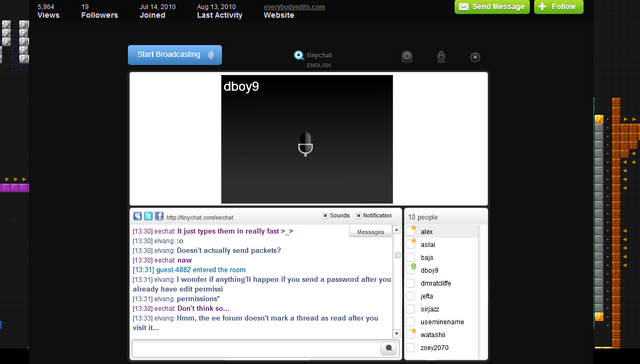Toggle the Notification checkbox
Image resolution: width=640 pixels, height=364 pixels.
click(359, 215)
